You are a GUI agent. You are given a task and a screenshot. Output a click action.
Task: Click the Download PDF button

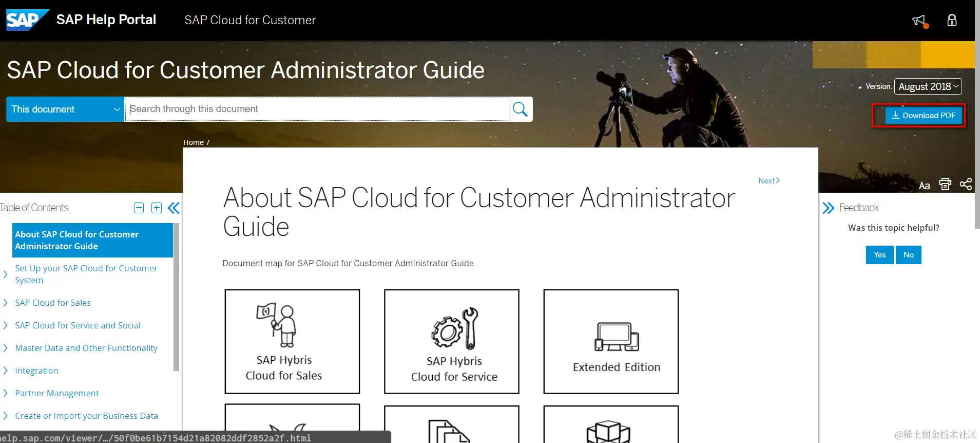924,115
